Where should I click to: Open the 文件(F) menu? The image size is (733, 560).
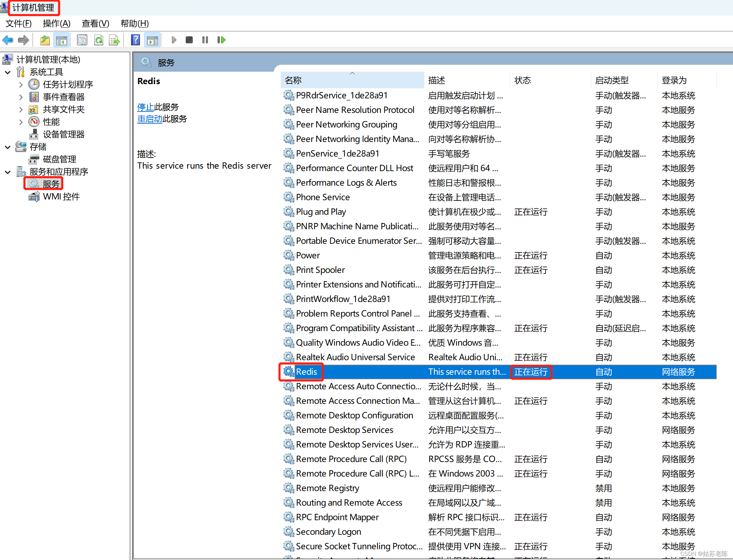19,24
